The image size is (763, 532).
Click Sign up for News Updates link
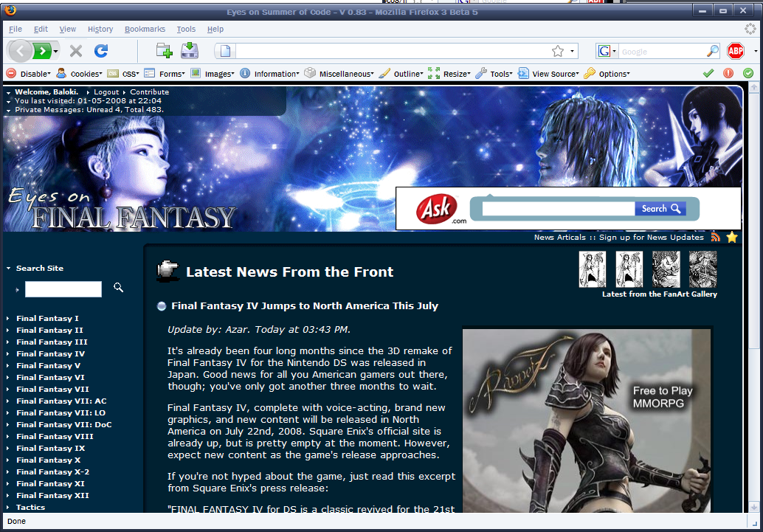click(651, 238)
